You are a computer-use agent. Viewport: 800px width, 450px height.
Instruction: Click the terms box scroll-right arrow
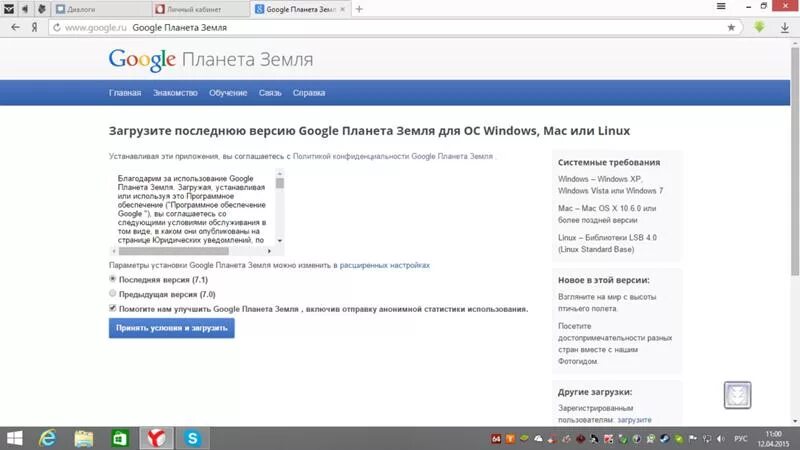pos(269,251)
